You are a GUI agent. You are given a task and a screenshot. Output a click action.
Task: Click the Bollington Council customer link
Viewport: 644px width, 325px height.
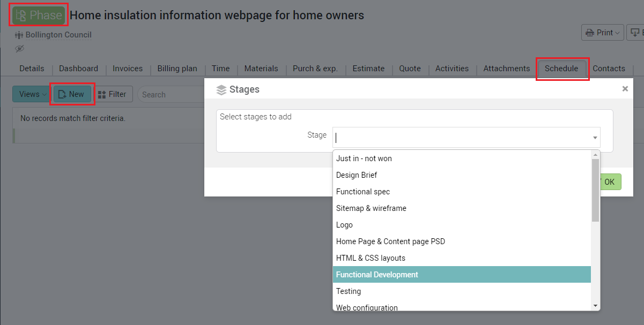[x=58, y=35]
